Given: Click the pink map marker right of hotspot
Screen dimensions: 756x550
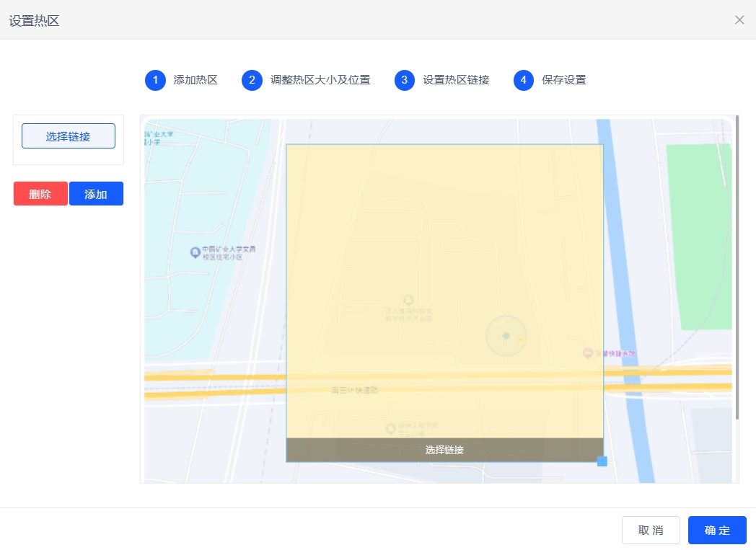Looking at the screenshot, I should [x=587, y=353].
